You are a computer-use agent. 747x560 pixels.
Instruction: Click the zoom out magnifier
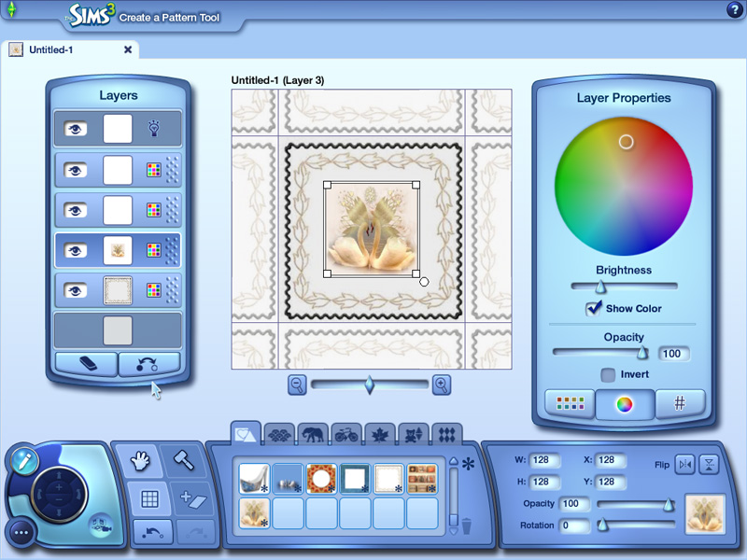click(x=297, y=385)
